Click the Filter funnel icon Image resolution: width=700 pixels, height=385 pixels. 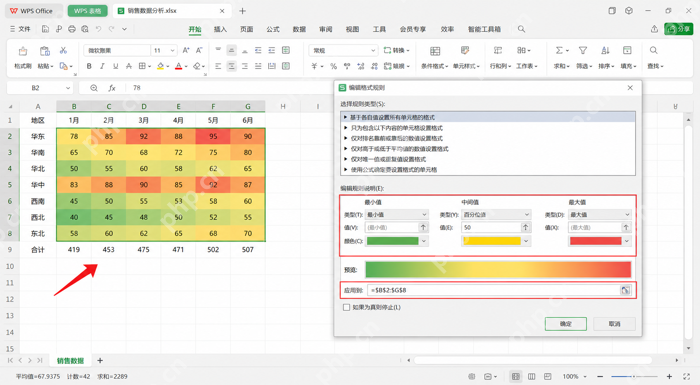tap(583, 50)
